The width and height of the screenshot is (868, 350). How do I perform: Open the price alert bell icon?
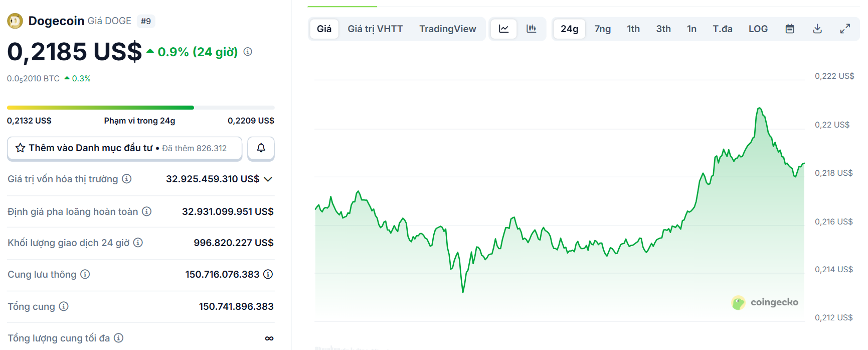click(261, 148)
